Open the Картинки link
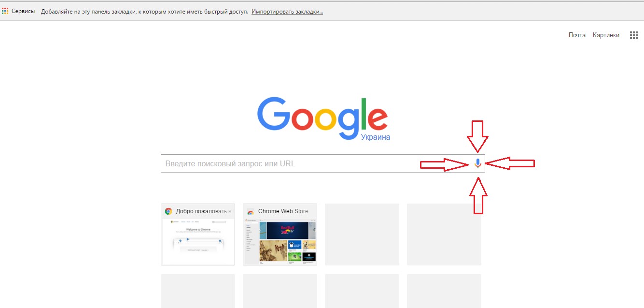The image size is (644, 308). (x=606, y=35)
